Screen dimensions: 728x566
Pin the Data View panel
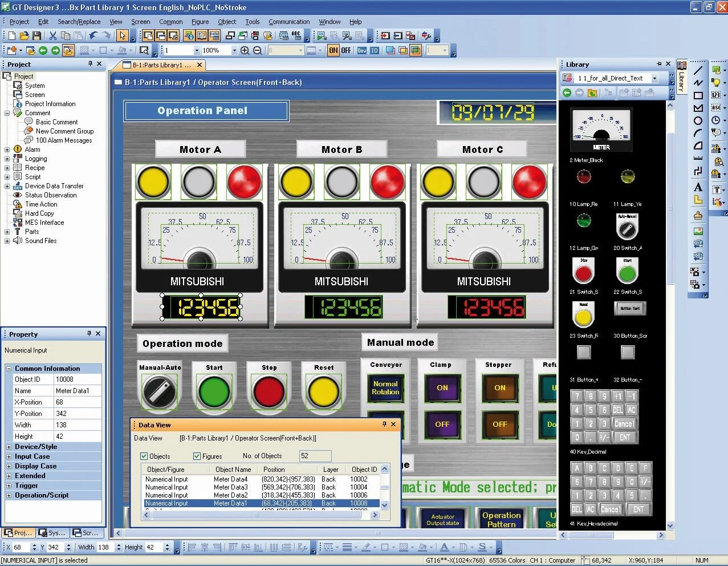click(385, 424)
